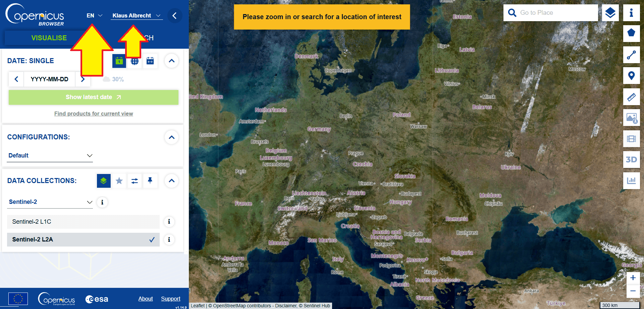Activate the measure ruler tool

pos(631,97)
